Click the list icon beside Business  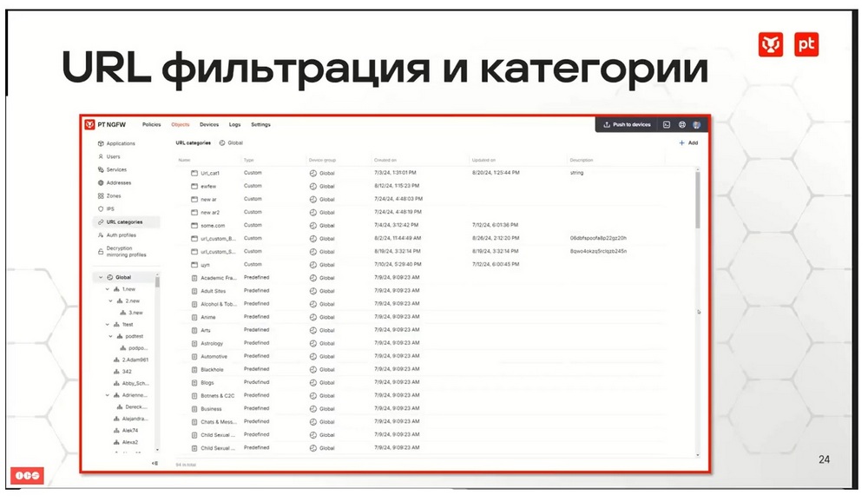194,409
